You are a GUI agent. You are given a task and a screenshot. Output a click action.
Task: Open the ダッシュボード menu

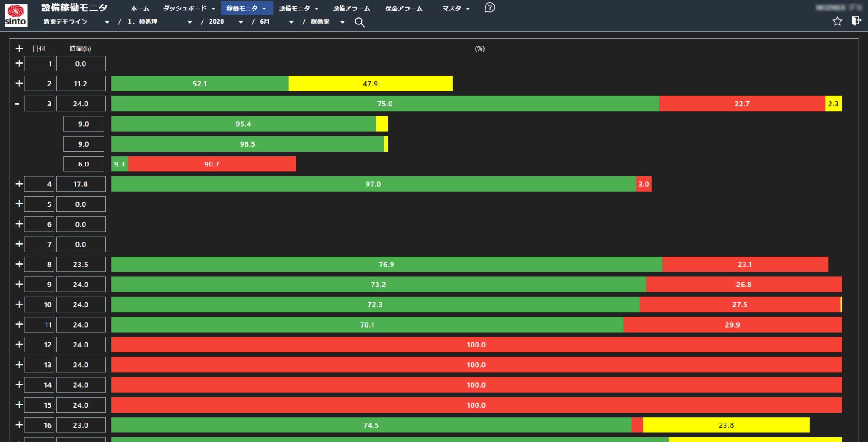189,8
